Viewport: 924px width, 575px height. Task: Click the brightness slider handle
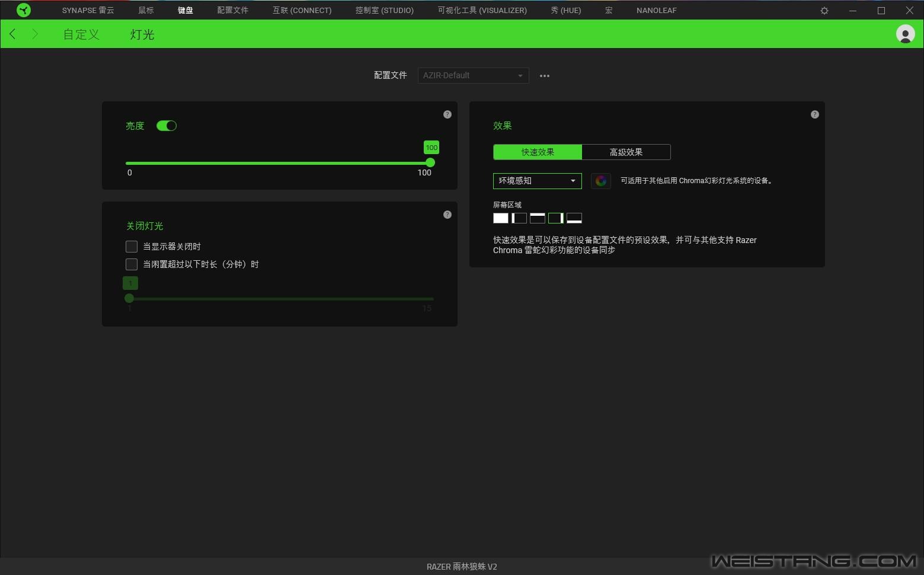pos(430,162)
